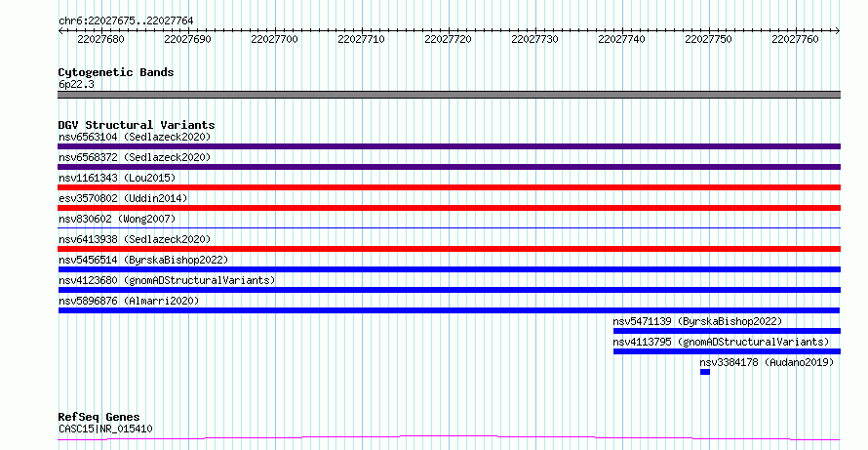Image resolution: width=868 pixels, height=450 pixels.
Task: Select the nsv830602 (Wong2007) variant label
Action: coord(117,219)
